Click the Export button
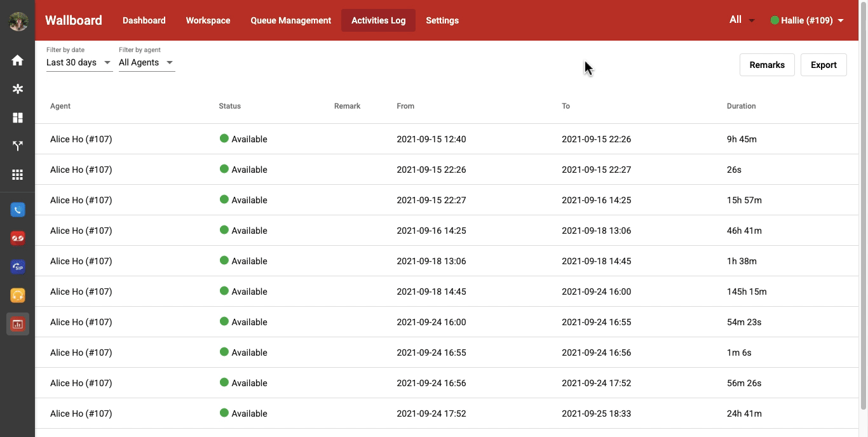 pos(824,64)
